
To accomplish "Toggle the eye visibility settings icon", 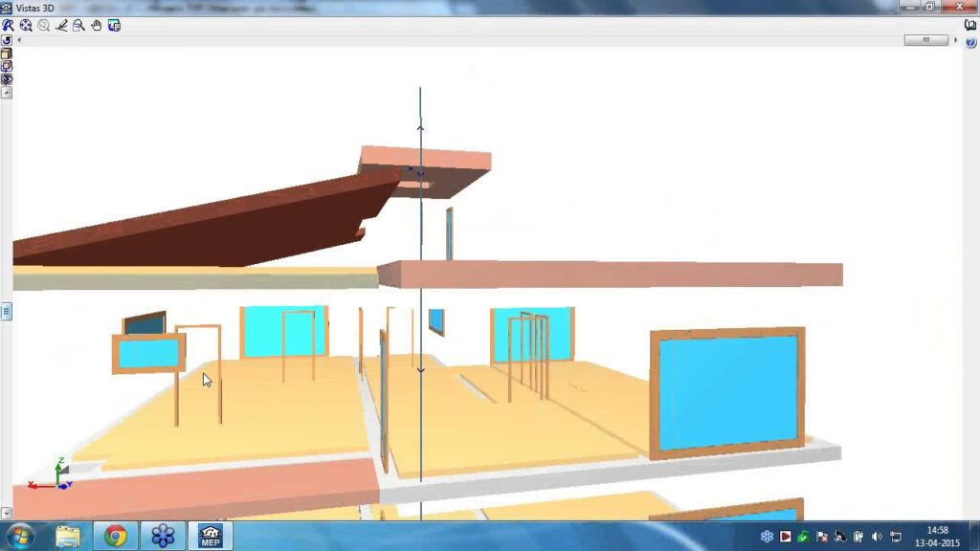I will point(7,80).
